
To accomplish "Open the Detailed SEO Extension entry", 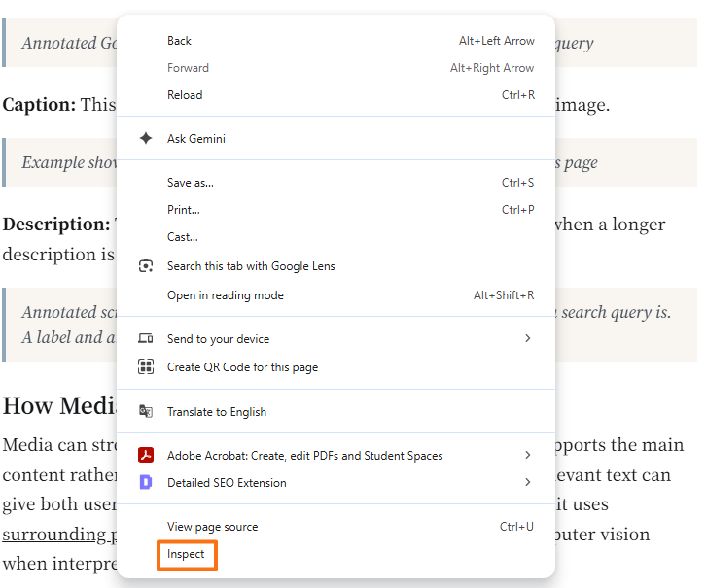I will (x=335, y=482).
